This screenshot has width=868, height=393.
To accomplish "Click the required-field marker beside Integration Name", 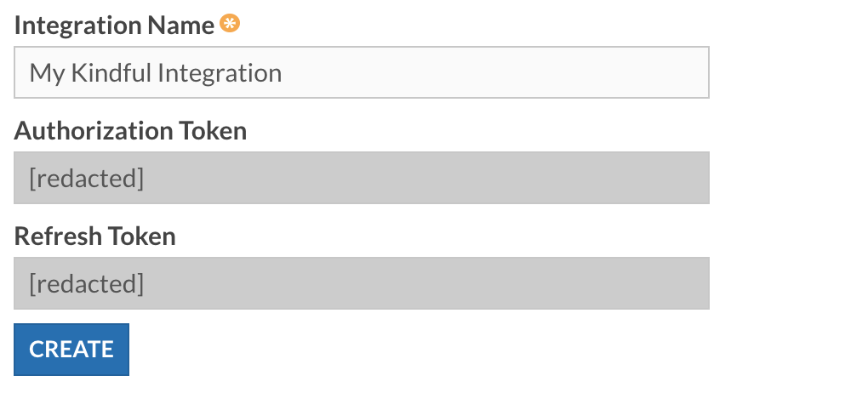I will [x=230, y=25].
